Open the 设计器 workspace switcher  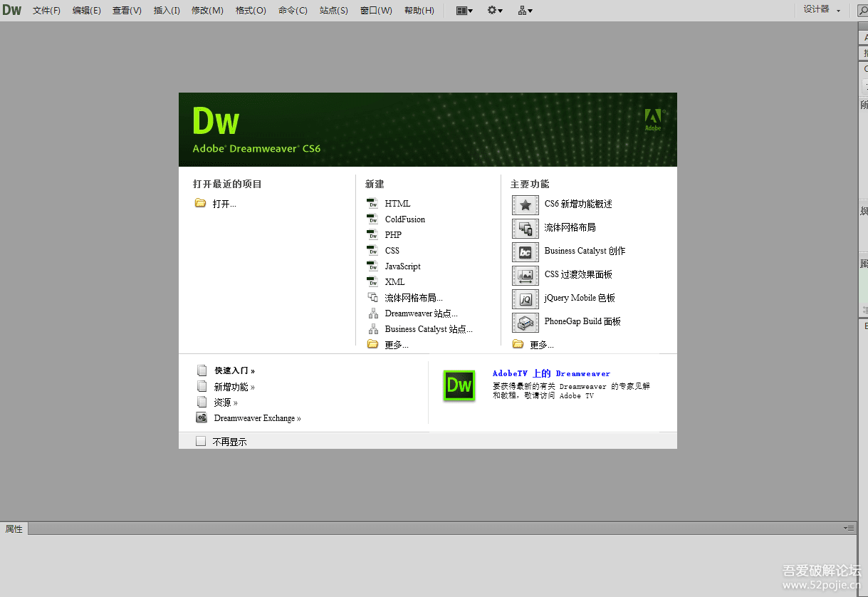(822, 10)
